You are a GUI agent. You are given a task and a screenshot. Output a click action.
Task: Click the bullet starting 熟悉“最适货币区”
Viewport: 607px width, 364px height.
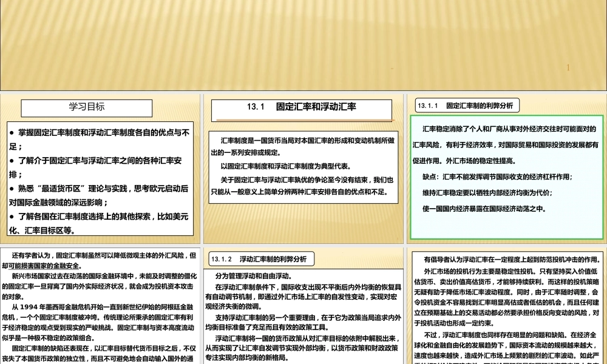[x=99, y=195]
